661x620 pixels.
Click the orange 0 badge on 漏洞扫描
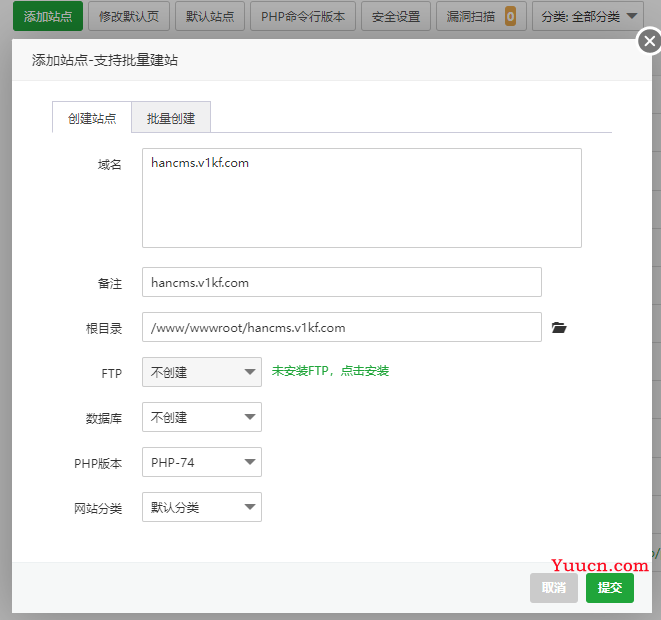(510, 16)
